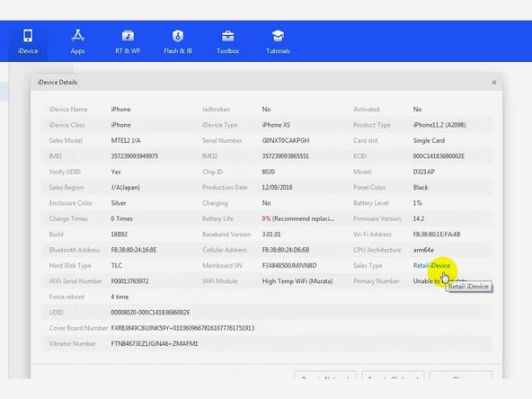Open the Toolbox section

(x=228, y=41)
